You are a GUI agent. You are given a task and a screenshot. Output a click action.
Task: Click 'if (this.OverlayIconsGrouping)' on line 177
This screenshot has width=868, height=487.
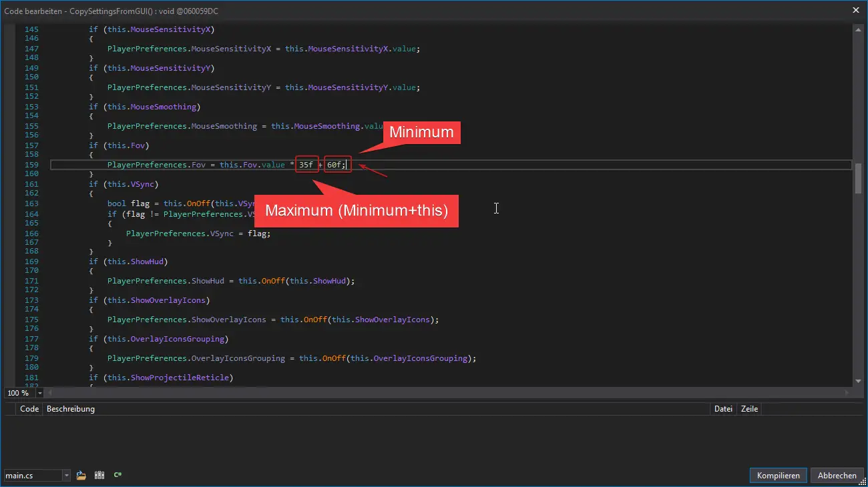click(159, 339)
